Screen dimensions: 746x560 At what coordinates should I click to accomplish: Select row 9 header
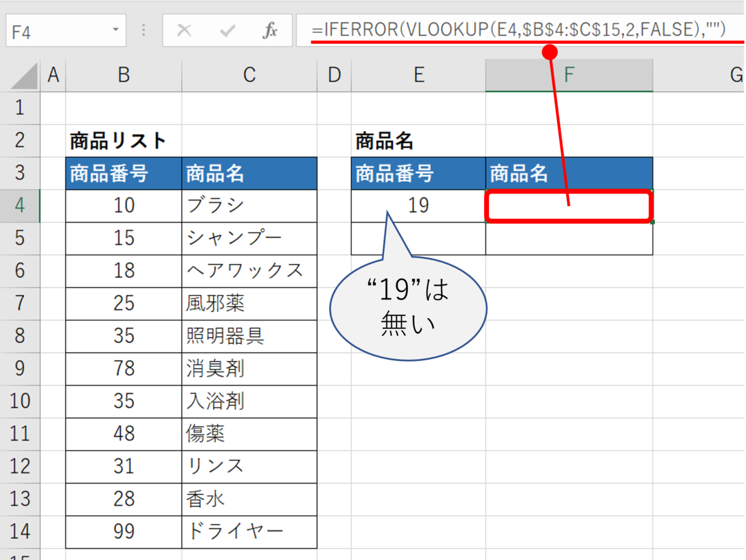tap(20, 368)
